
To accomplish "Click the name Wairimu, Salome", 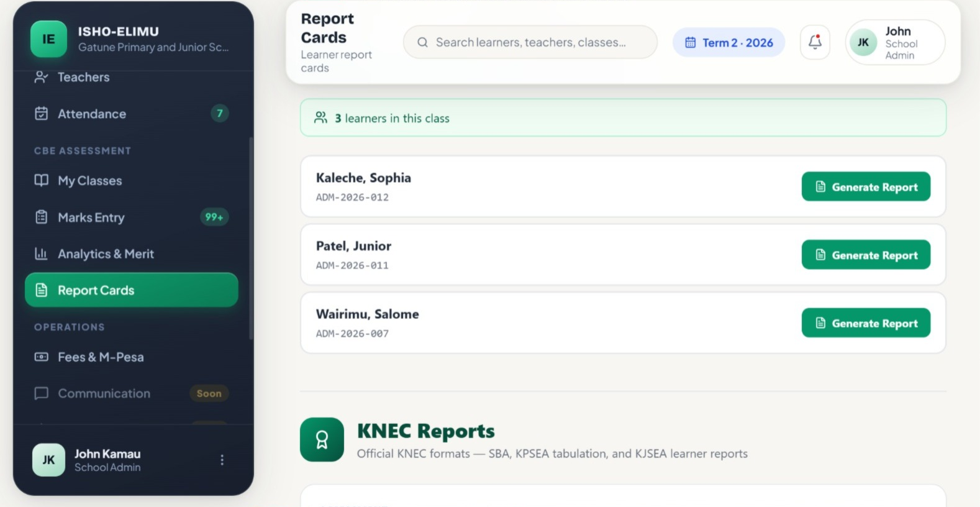I will pyautogui.click(x=367, y=314).
